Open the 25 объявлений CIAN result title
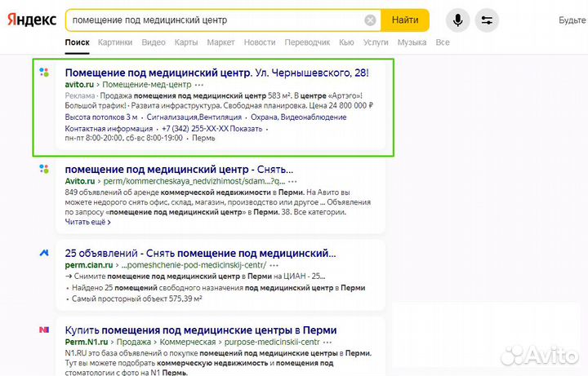 pyautogui.click(x=200, y=253)
